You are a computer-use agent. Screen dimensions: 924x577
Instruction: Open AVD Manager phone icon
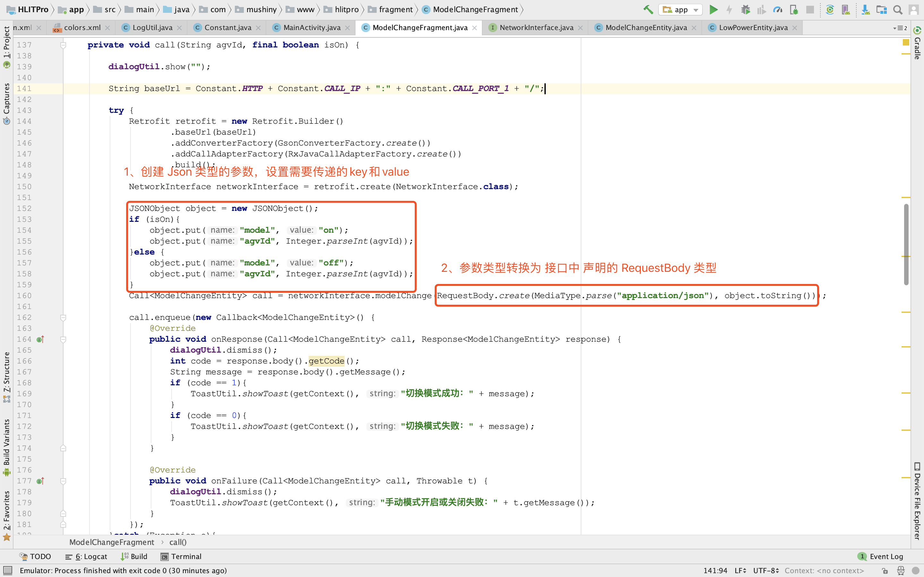point(845,10)
